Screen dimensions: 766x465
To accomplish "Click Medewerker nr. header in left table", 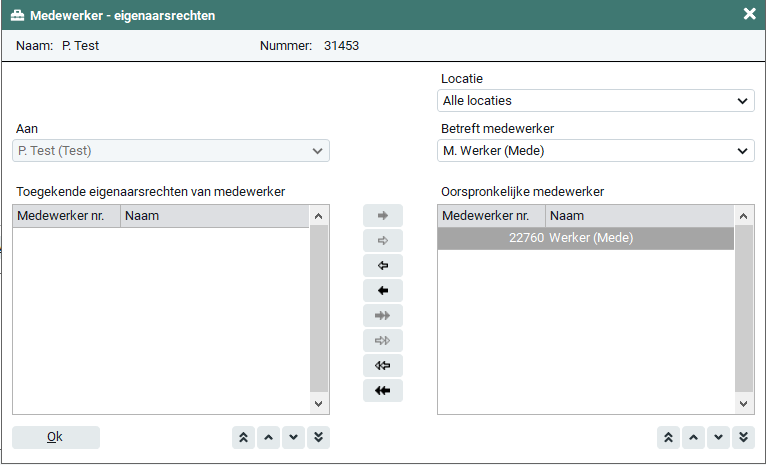I will tap(66, 216).
